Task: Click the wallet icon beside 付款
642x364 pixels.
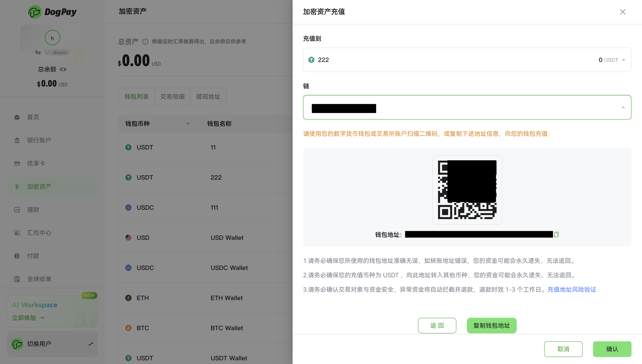Action: tap(17, 256)
